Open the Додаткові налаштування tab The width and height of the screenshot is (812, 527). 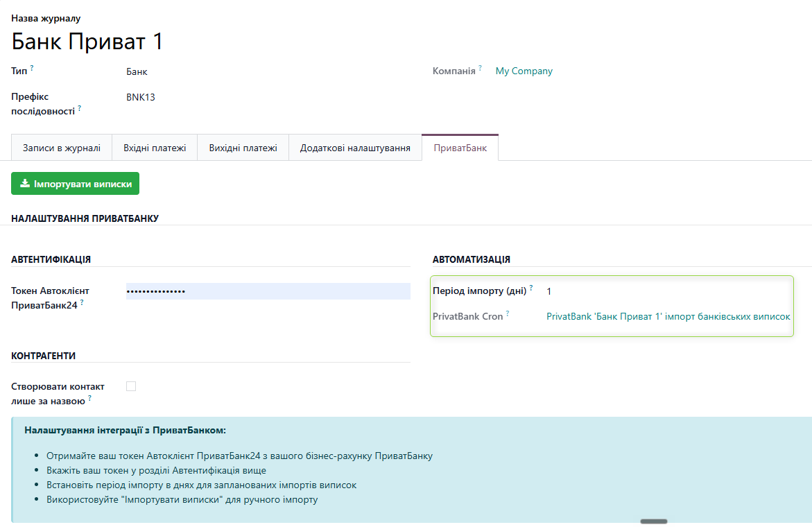coord(355,148)
